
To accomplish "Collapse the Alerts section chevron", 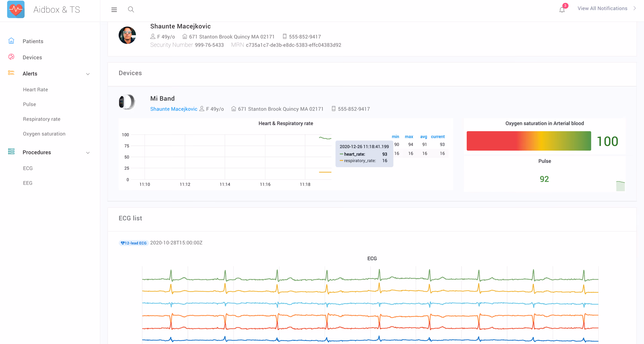I will click(88, 74).
